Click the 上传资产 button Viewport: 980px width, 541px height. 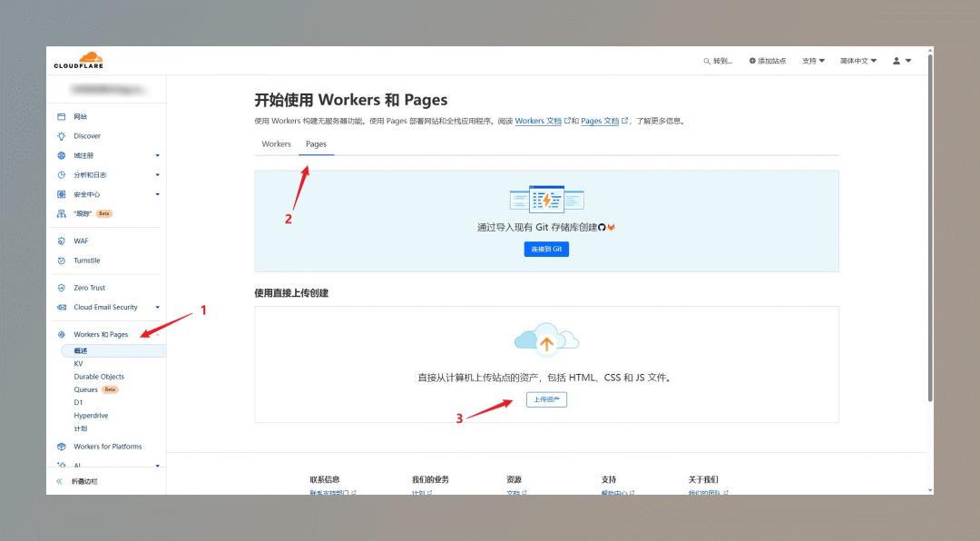(546, 399)
